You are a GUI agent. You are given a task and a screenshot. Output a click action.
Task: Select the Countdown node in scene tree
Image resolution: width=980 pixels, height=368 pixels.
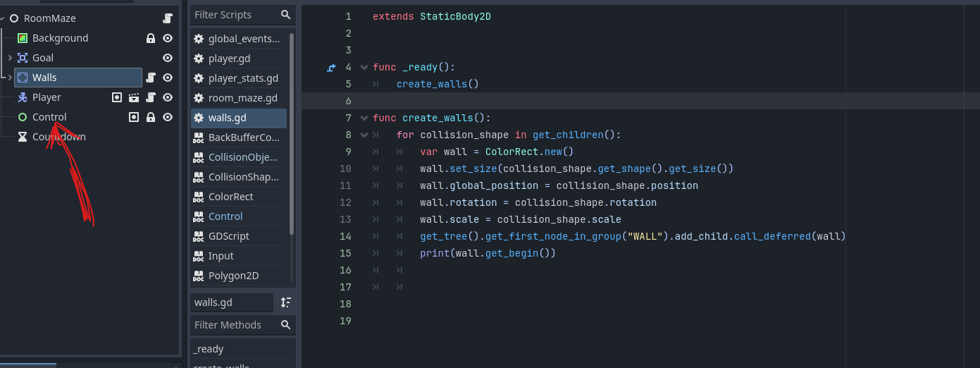(59, 137)
